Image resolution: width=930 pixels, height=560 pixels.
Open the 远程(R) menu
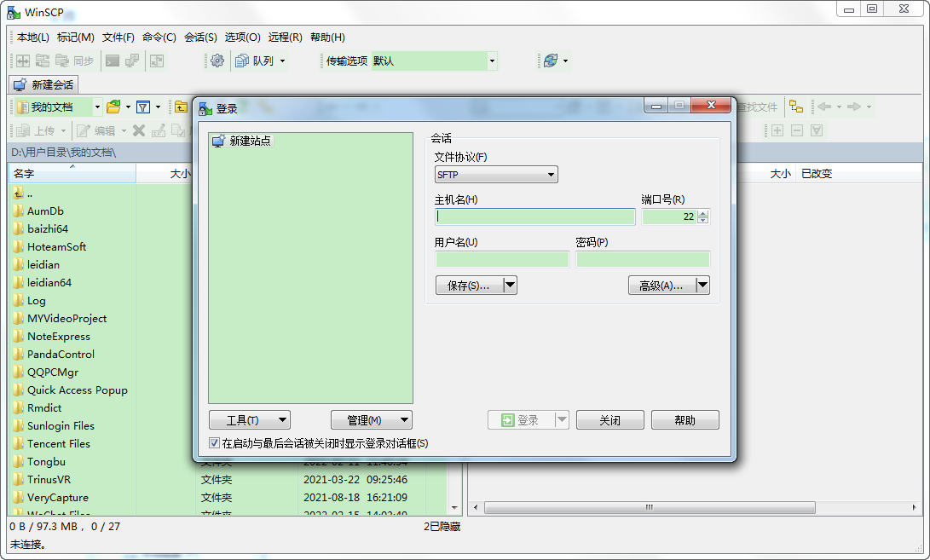(286, 37)
